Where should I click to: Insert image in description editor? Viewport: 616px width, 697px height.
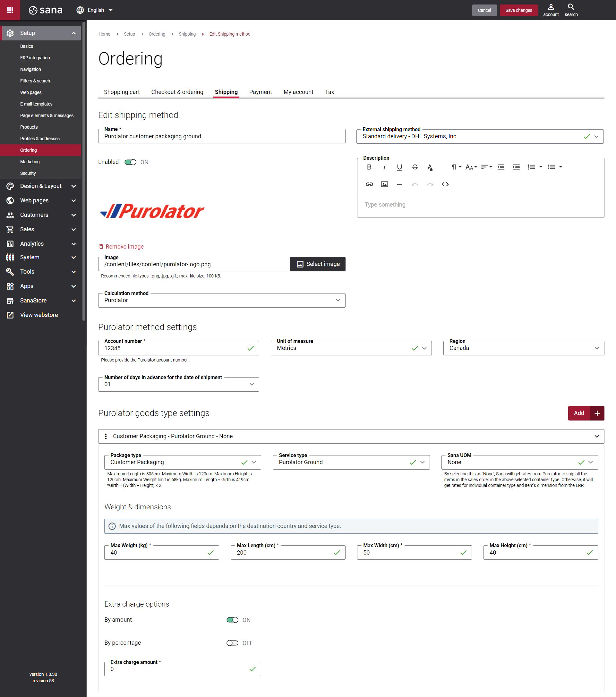pyautogui.click(x=384, y=184)
